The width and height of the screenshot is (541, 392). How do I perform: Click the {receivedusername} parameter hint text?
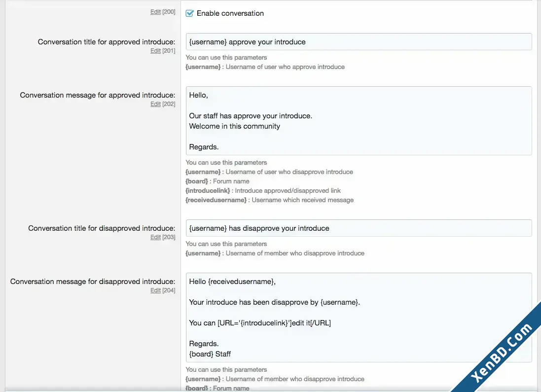click(216, 200)
